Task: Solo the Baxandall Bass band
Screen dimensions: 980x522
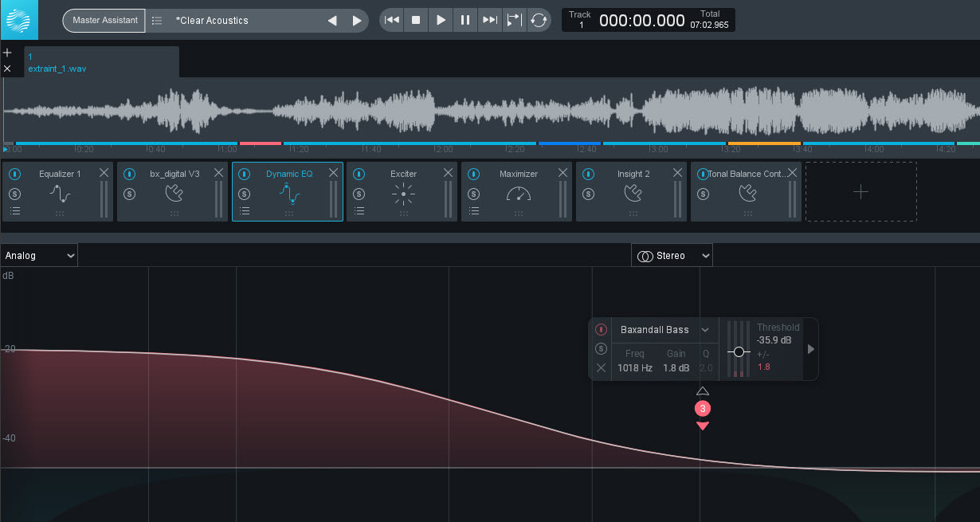Action: click(x=601, y=349)
